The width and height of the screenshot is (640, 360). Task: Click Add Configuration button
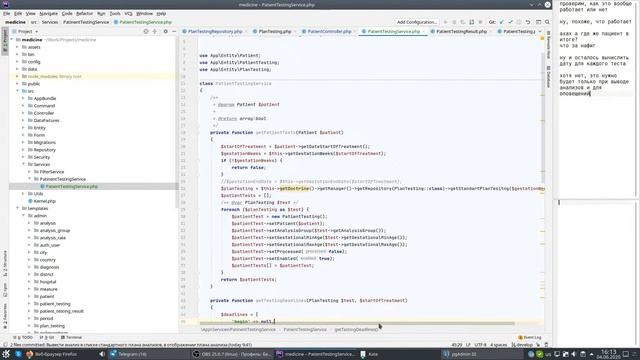[x=416, y=22]
